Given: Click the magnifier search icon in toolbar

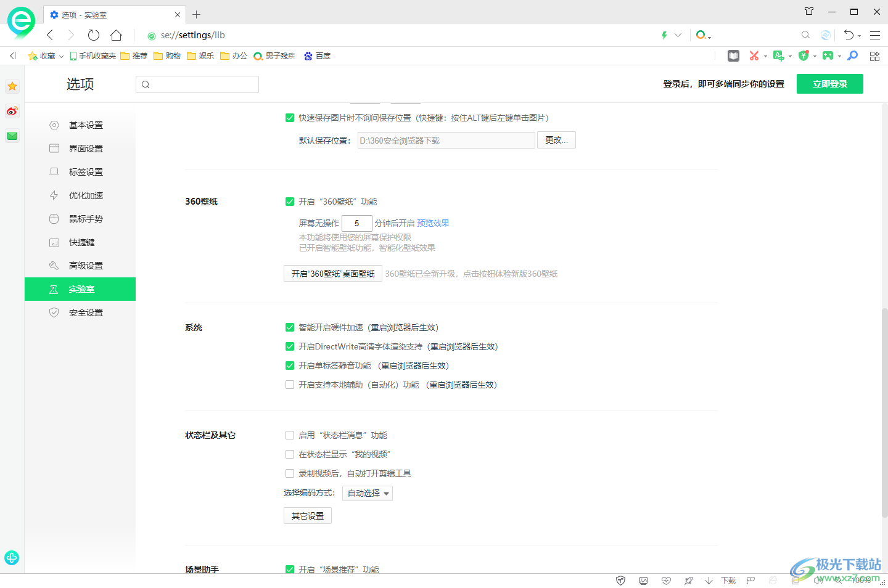Looking at the screenshot, I should [x=805, y=35].
